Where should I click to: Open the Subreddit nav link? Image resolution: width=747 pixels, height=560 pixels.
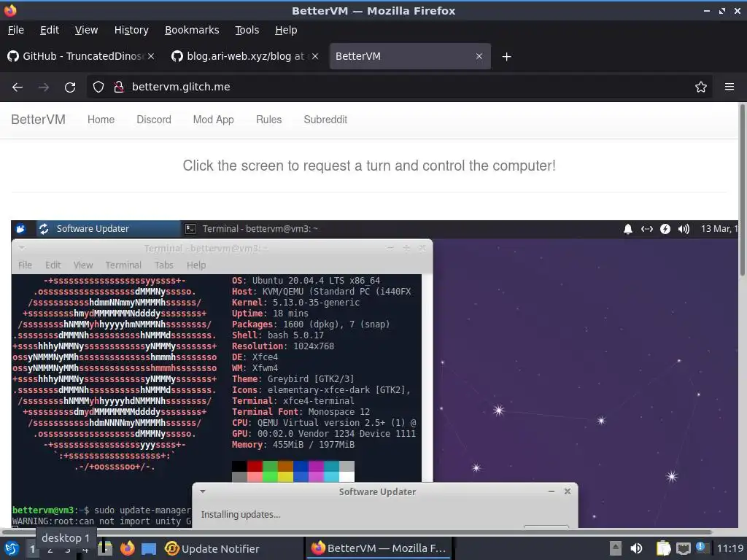click(x=325, y=120)
